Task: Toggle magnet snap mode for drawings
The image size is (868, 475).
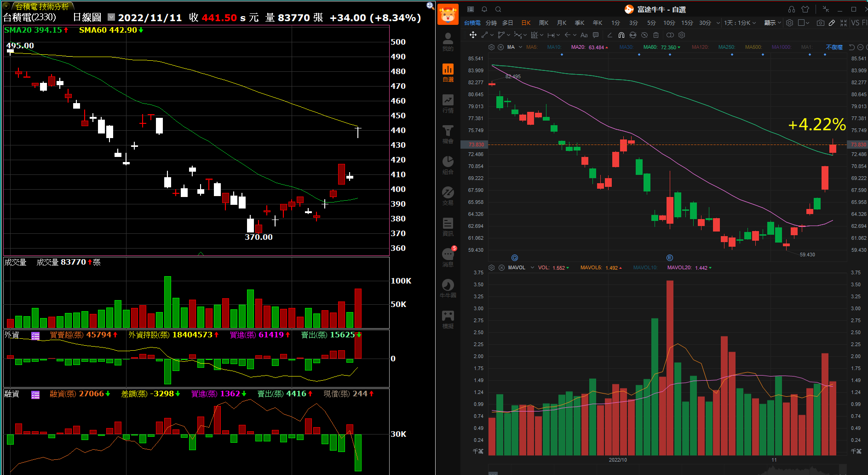Action: 621,35
